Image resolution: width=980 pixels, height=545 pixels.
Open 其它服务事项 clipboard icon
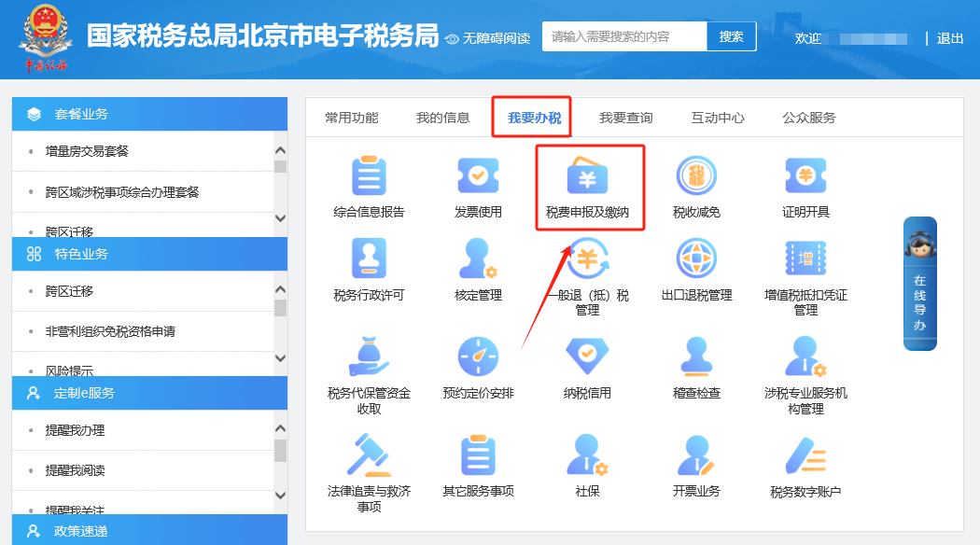tap(478, 455)
